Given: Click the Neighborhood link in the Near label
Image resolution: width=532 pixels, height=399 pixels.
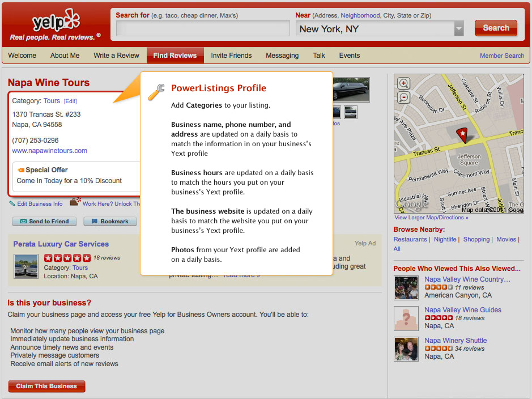Looking at the screenshot, I should (x=360, y=15).
